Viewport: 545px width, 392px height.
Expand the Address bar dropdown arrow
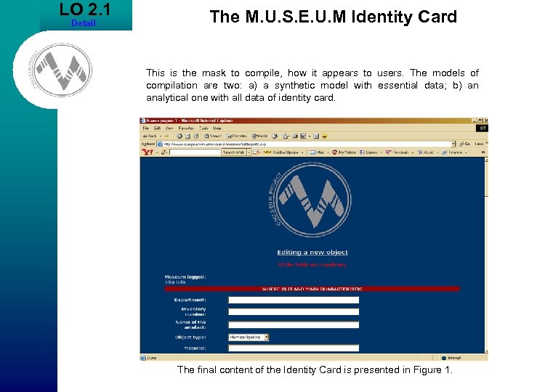(453, 144)
